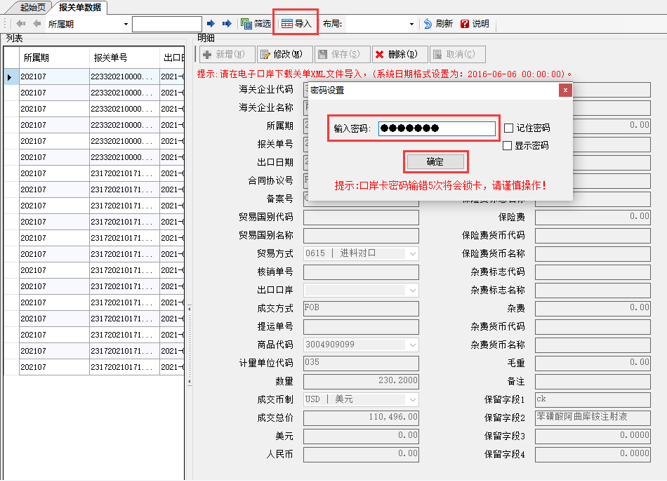Click the blue forward arrow next to search box

[227, 23]
